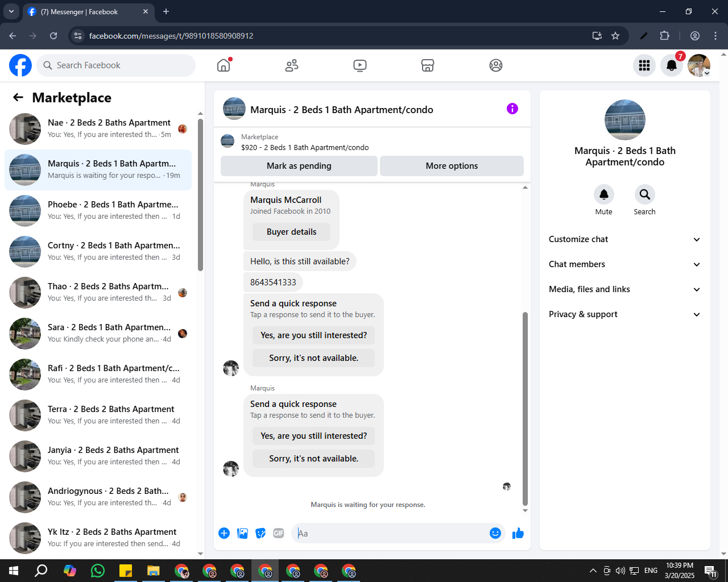The width and height of the screenshot is (728, 582).
Task: Show hidden system tray icons chevron
Action: (593, 571)
